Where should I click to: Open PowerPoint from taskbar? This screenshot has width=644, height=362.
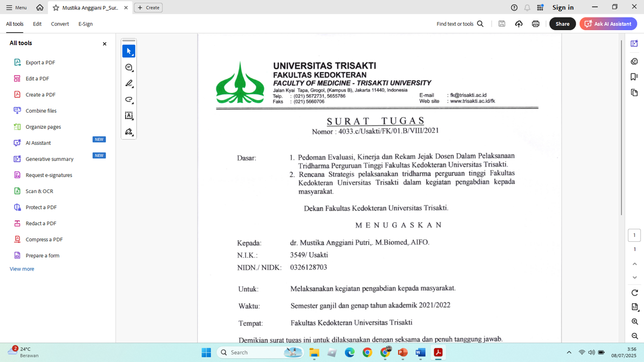click(x=403, y=352)
